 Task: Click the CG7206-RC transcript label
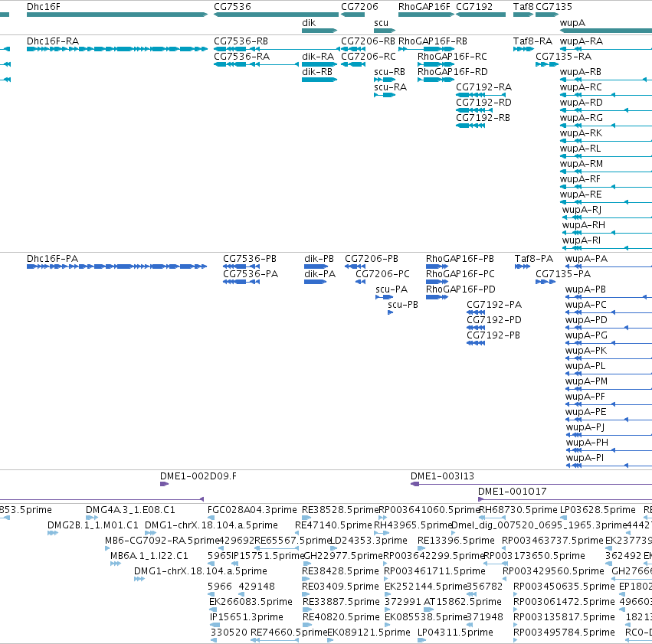368,57
